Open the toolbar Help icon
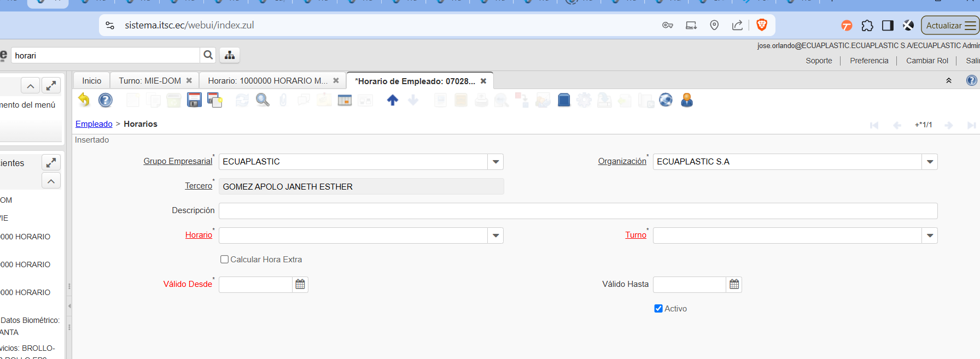 [105, 100]
